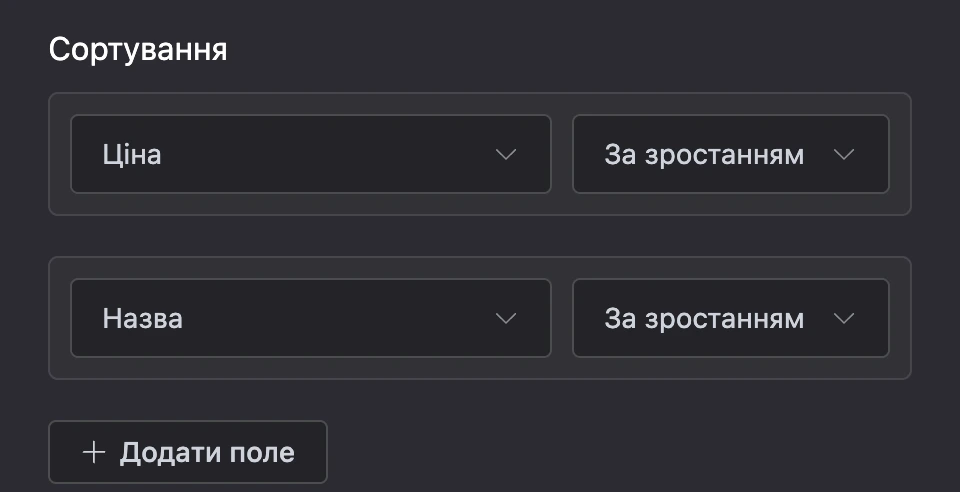Click За зростанням text in the second sort row
This screenshot has width=960, height=492.
[704, 319]
